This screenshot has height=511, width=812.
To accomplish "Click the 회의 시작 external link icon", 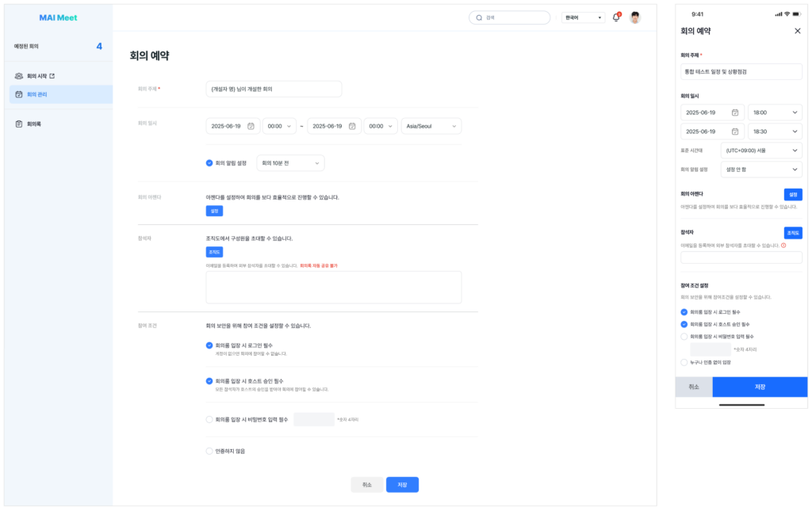I will (52, 76).
